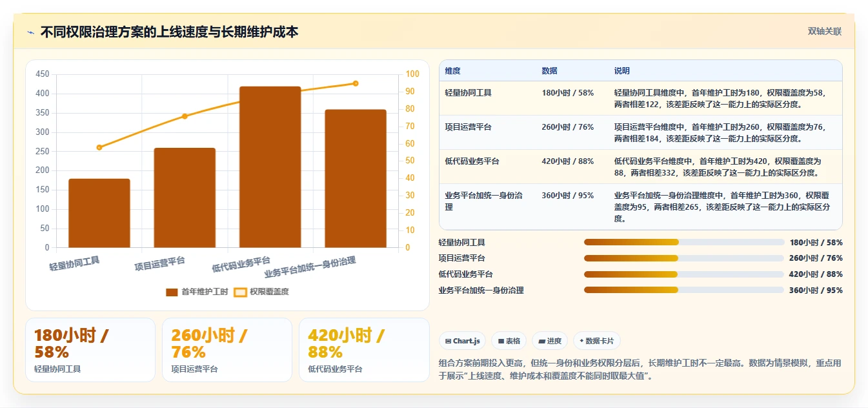Click the chart title 不同权限治理方案的上线速度与长期维护成本
Screen dimensions: 868x408
169,32
